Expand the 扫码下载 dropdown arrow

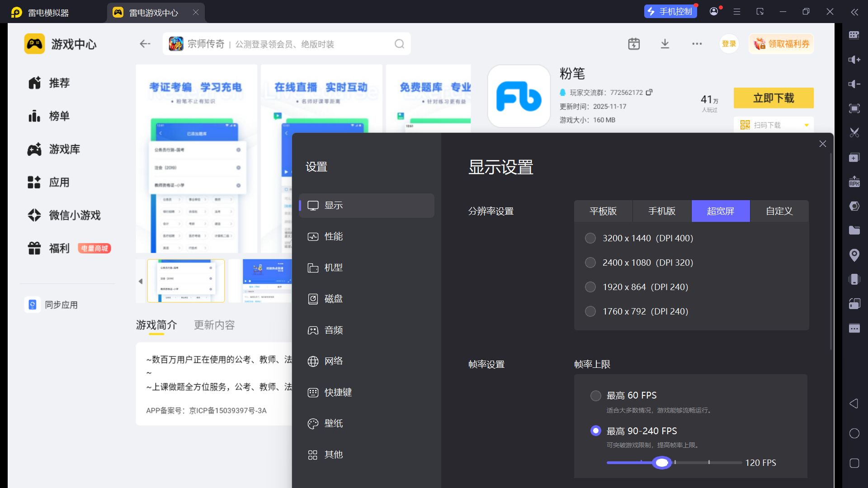[807, 125]
